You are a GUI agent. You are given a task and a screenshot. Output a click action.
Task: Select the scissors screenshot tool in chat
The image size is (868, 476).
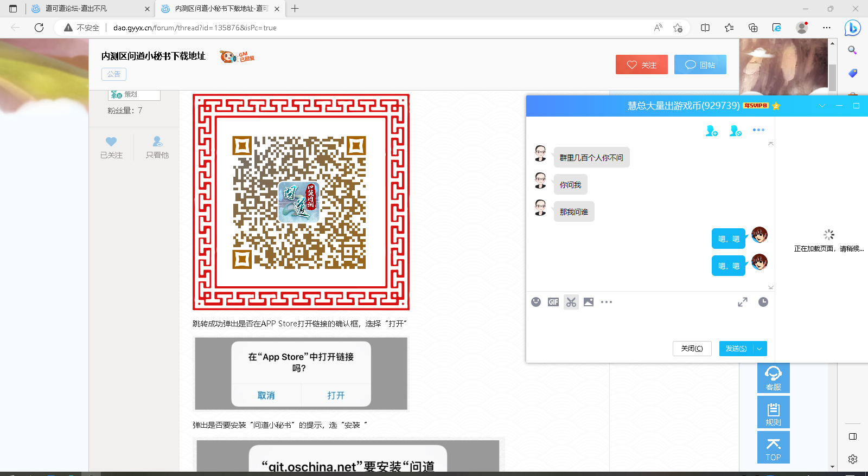pyautogui.click(x=571, y=302)
